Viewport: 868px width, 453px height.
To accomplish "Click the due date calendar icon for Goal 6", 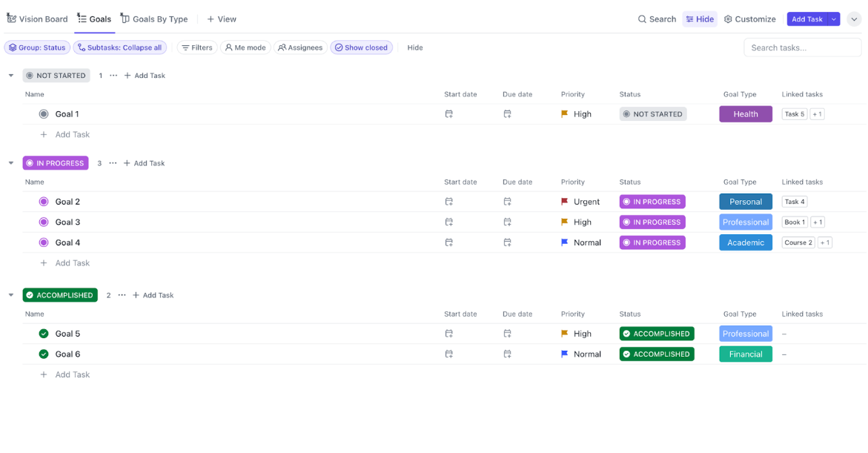I will 507,354.
